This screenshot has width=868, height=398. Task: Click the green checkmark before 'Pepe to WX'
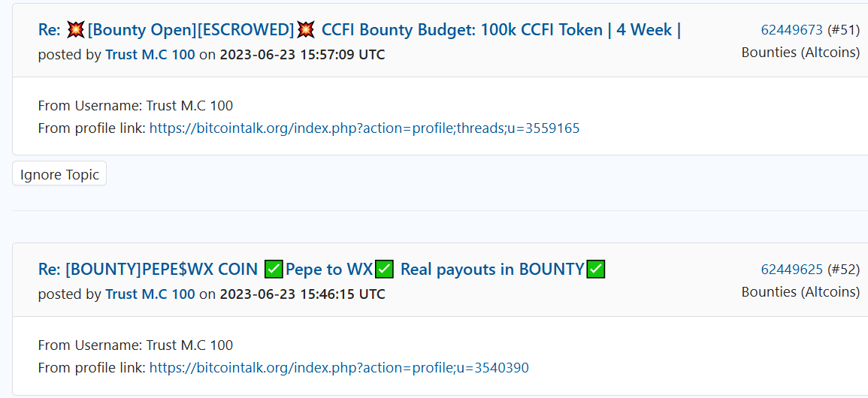274,269
